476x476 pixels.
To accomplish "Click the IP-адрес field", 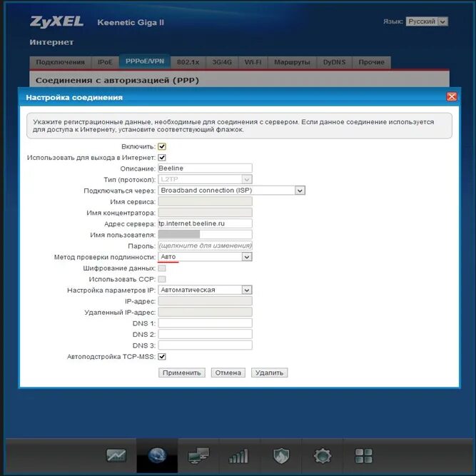I will [x=205, y=301].
